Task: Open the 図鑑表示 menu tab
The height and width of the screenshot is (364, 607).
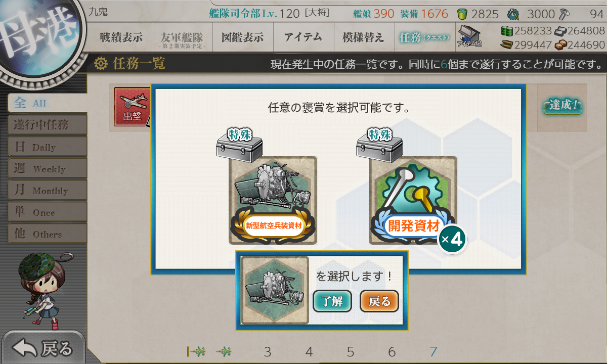Action: (x=242, y=37)
